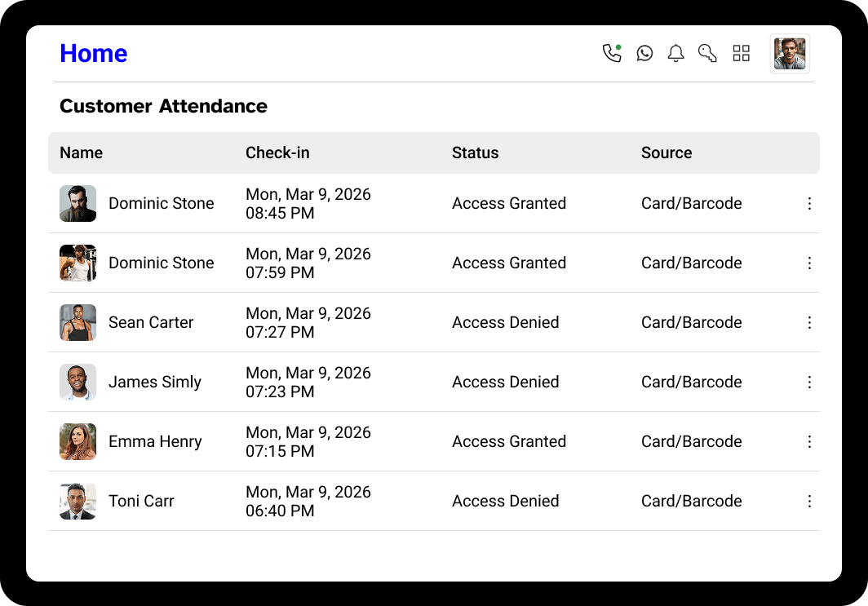Open the access key icon

tap(707, 53)
